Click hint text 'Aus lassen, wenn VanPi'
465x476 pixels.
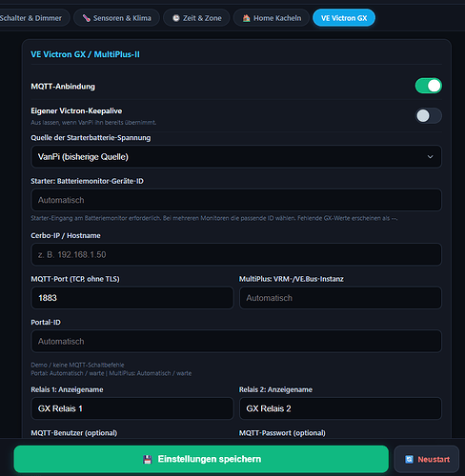pos(93,123)
